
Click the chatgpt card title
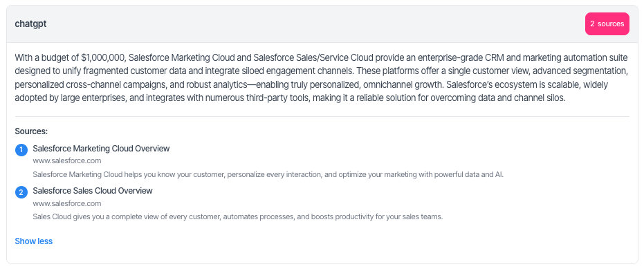tap(30, 24)
